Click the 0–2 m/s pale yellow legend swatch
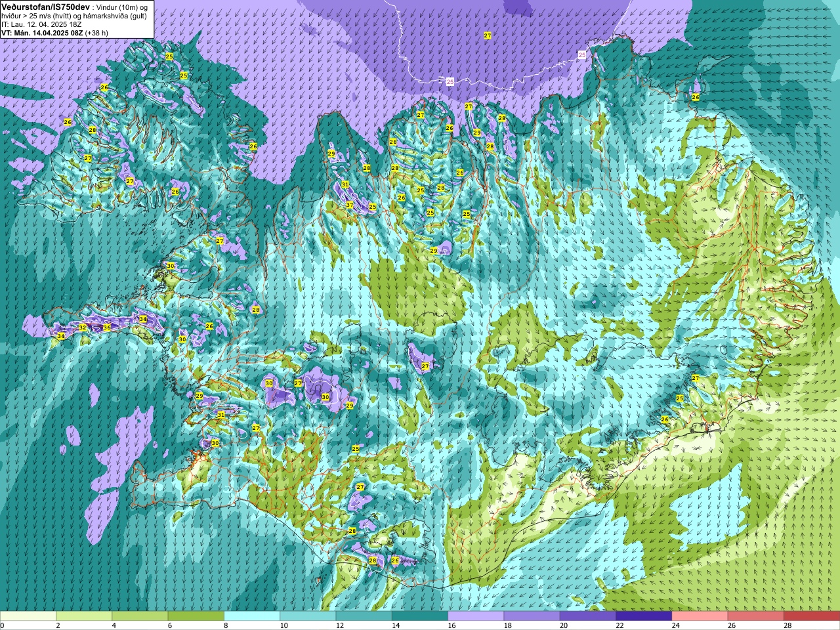Viewport: 840px width, 630px height. click(28, 616)
